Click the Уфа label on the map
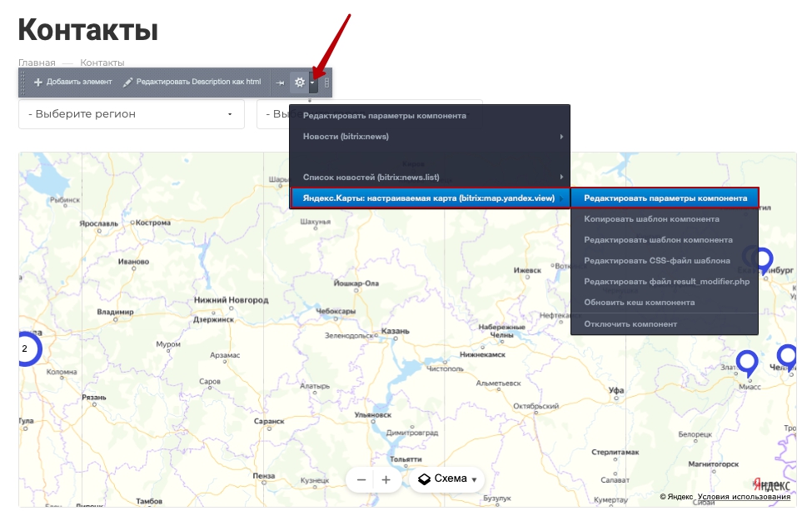The image size is (812, 526). 616,389
